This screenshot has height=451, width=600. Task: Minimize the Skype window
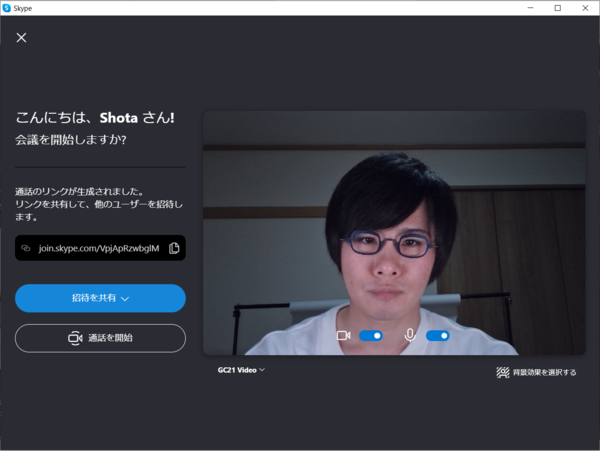pyautogui.click(x=530, y=8)
